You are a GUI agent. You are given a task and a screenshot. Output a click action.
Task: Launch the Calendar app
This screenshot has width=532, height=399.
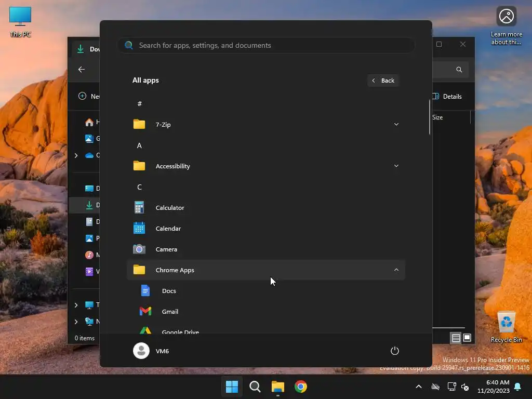click(265, 229)
